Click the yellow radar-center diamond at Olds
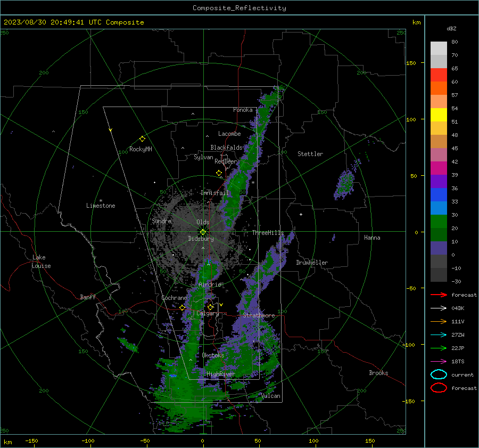Image resolution: width=479 pixels, height=448 pixels. [203, 232]
